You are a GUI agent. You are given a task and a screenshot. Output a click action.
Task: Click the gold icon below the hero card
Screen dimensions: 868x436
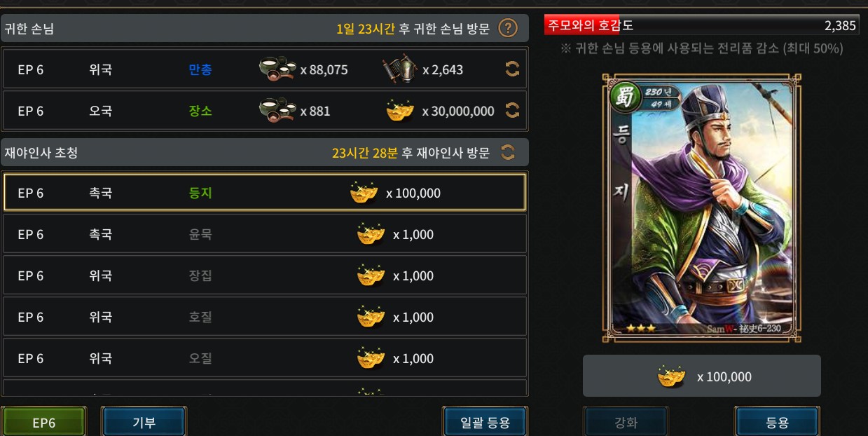(672, 376)
